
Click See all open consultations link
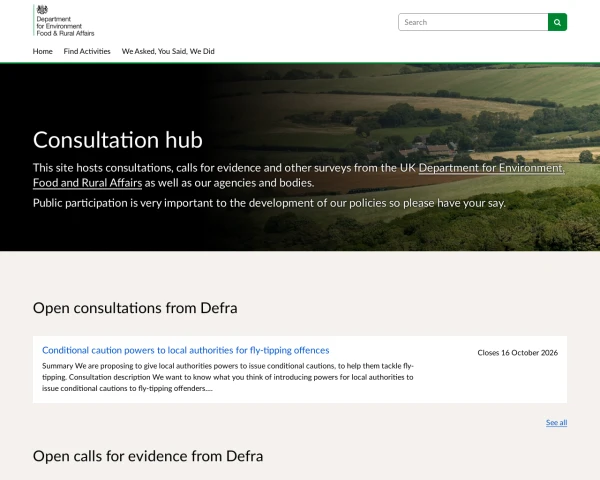point(556,423)
